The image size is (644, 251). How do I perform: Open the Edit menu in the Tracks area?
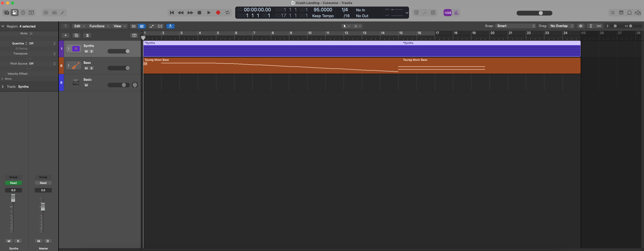click(x=79, y=26)
